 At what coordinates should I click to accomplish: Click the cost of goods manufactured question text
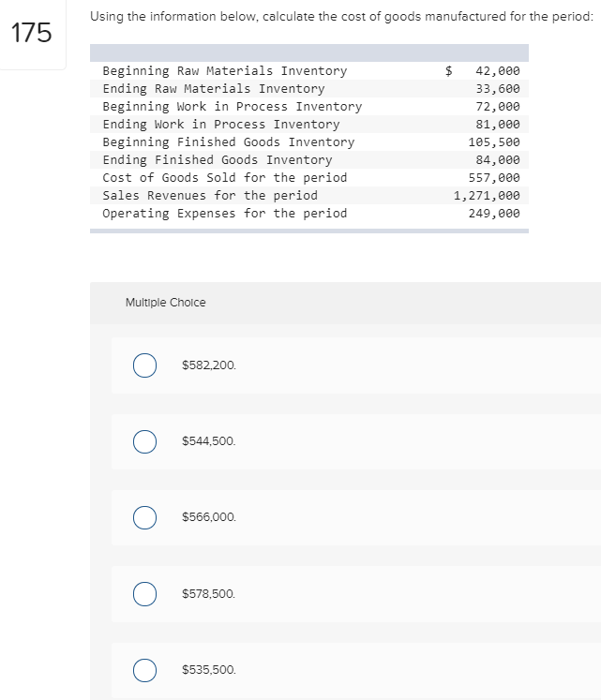(342, 17)
